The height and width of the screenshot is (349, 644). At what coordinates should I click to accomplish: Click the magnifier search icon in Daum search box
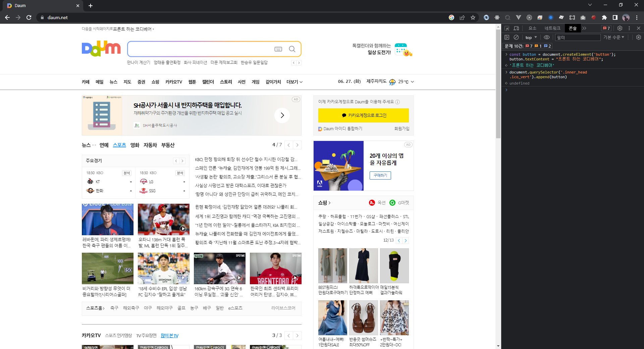292,49
